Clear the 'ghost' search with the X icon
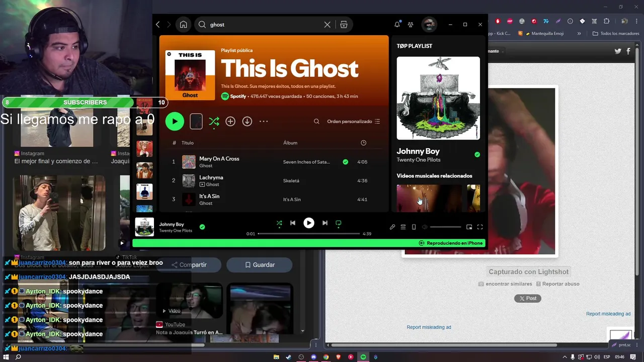This screenshot has width=644, height=362. [327, 24]
